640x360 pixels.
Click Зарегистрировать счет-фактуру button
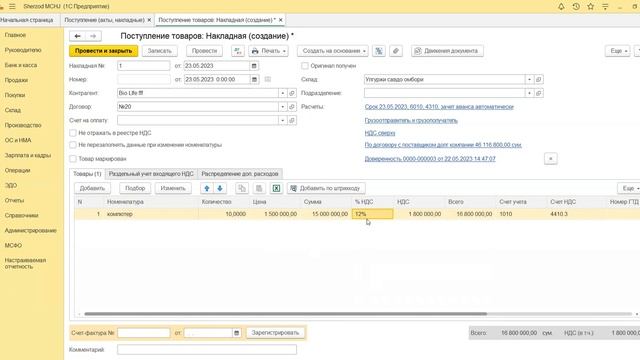[x=275, y=333]
